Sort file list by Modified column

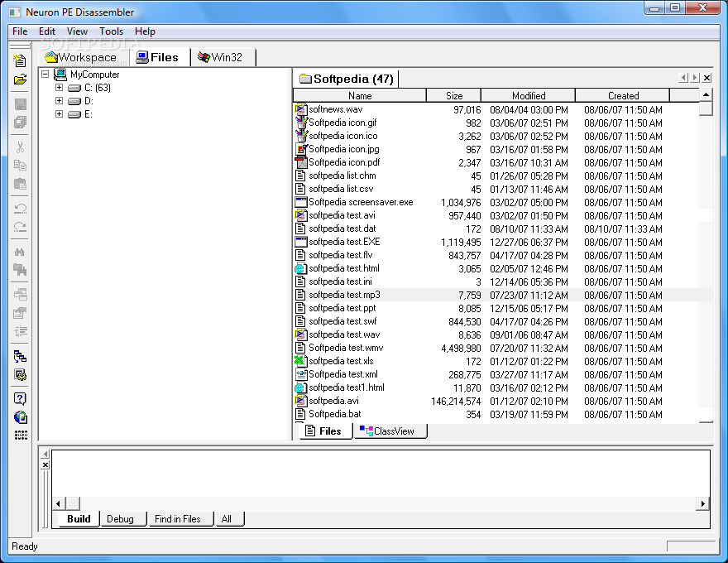[529, 96]
